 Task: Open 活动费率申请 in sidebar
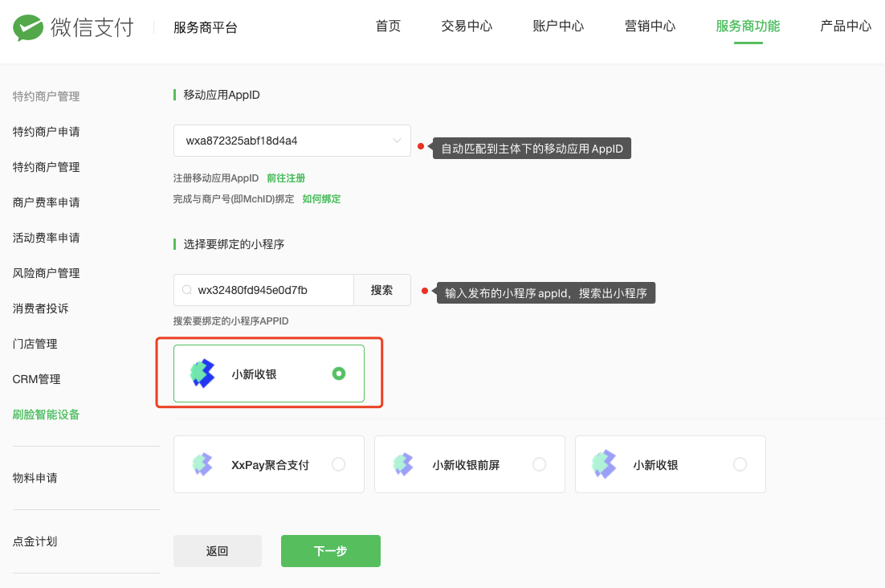click(x=47, y=238)
